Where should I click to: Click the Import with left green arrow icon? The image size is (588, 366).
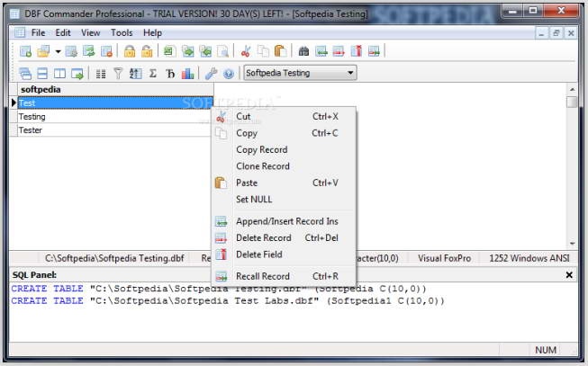click(x=205, y=51)
